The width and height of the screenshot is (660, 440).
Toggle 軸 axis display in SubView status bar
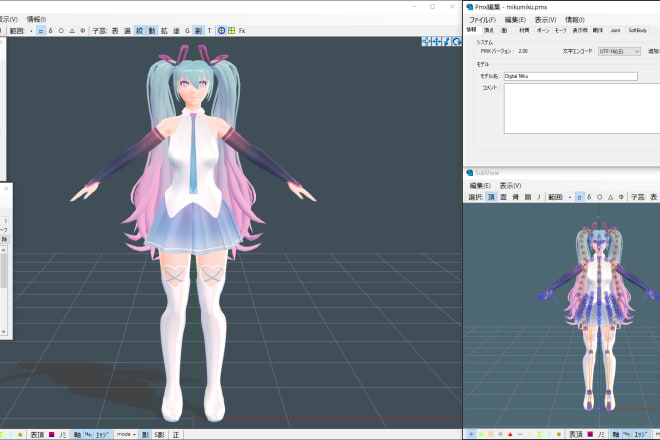point(616,434)
